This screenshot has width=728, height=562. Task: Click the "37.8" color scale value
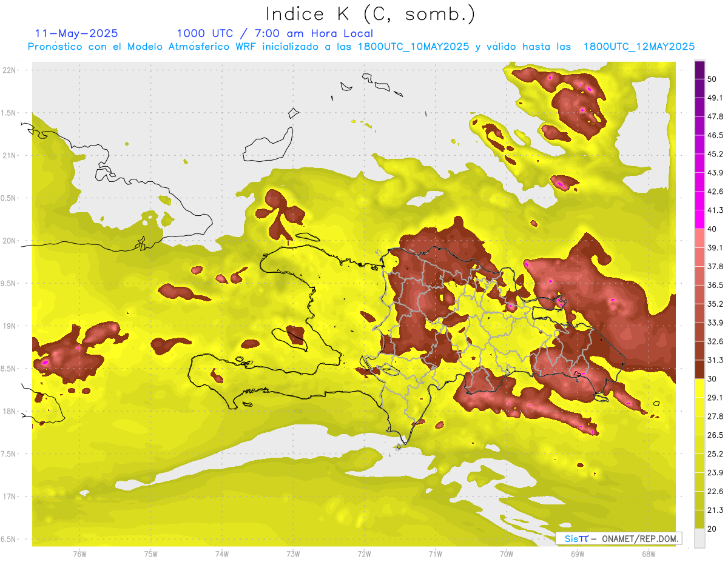pos(715,266)
